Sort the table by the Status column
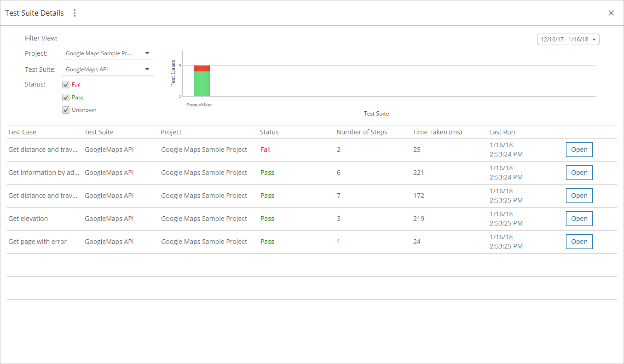This screenshot has height=364, width=624. point(269,132)
